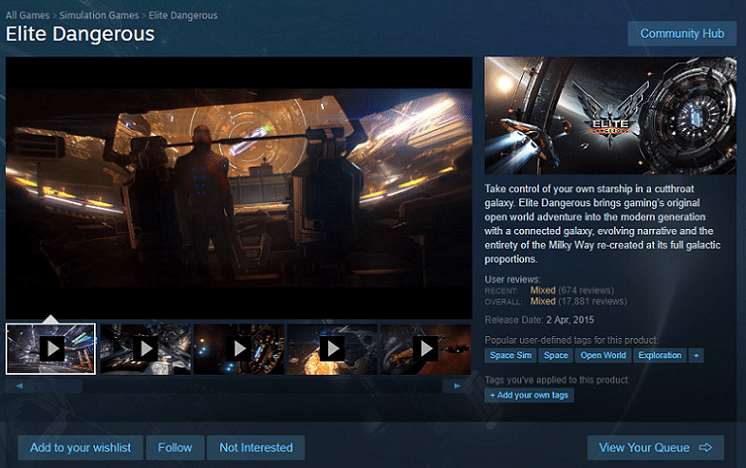
Task: Click the 'User reviews:' label
Action: pyautogui.click(x=512, y=279)
